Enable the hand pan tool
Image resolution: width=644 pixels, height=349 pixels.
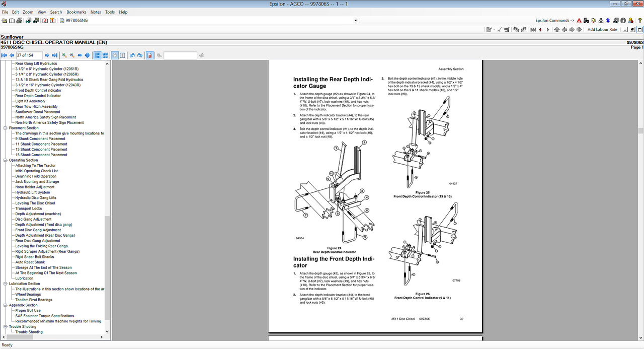pos(115,55)
